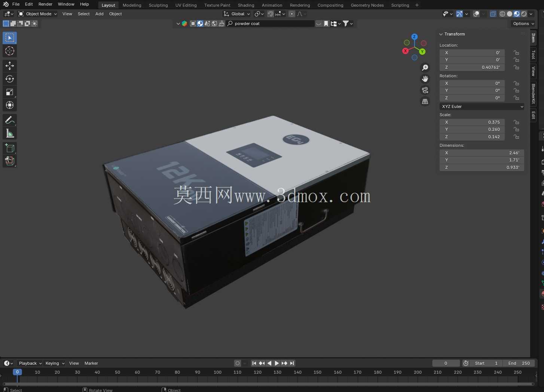Jump to timeline start frame
The image size is (544, 392).
(x=254, y=363)
